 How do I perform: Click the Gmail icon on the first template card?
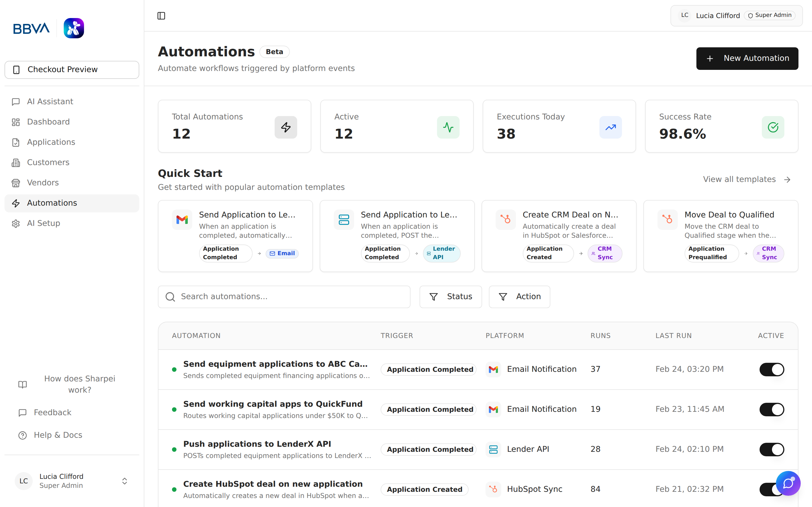182,220
